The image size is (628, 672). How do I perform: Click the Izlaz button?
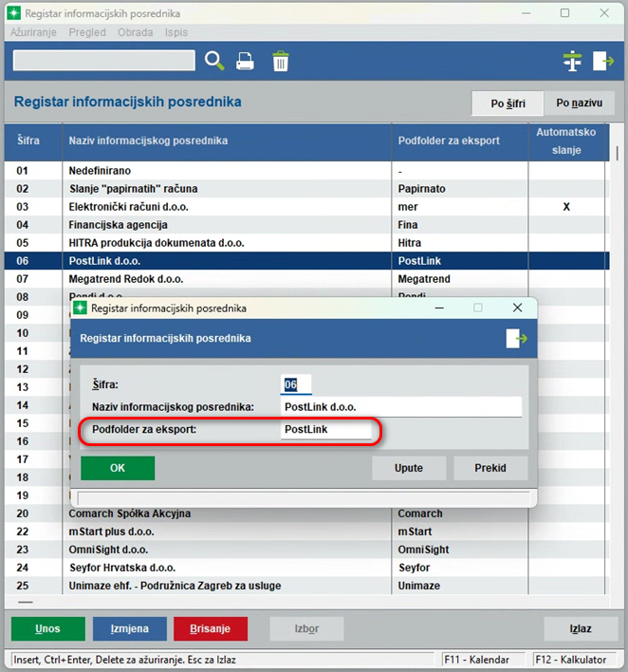click(581, 628)
